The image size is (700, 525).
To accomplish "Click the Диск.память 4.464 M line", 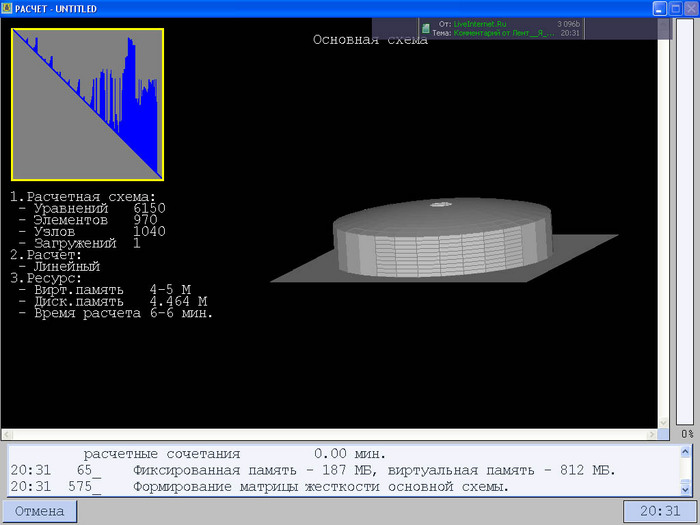I will click(113, 301).
